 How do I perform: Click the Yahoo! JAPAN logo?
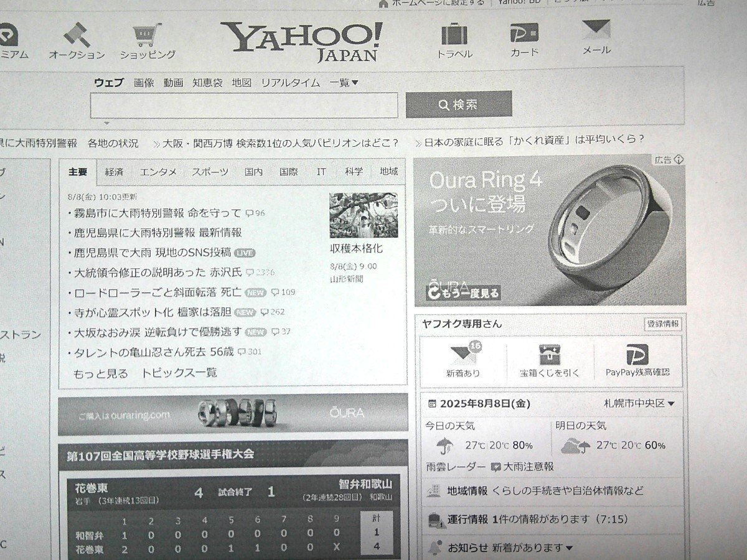click(301, 42)
